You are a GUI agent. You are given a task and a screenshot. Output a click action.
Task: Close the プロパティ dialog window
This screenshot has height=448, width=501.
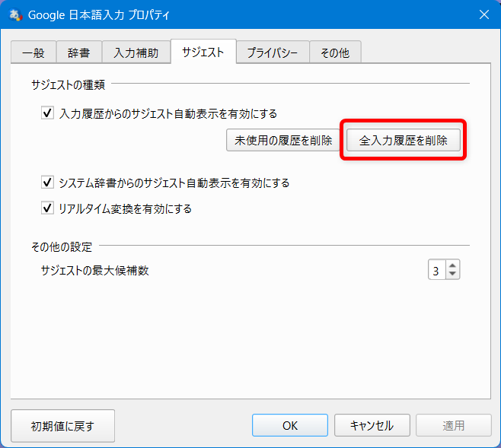[x=484, y=14]
